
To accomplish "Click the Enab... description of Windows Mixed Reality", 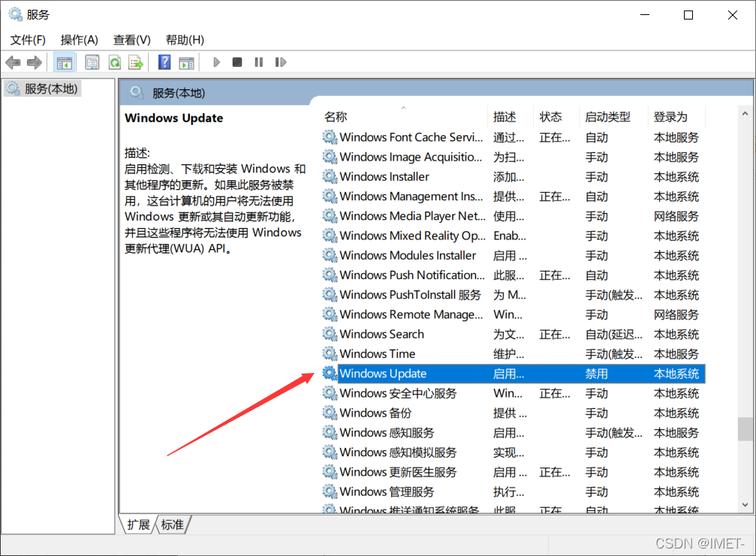I will [x=510, y=236].
